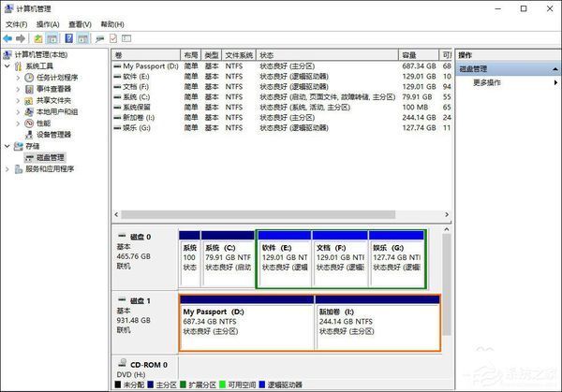Sort by the 类型 column header
Image resolution: width=562 pixels, height=392 pixels.
click(212, 55)
